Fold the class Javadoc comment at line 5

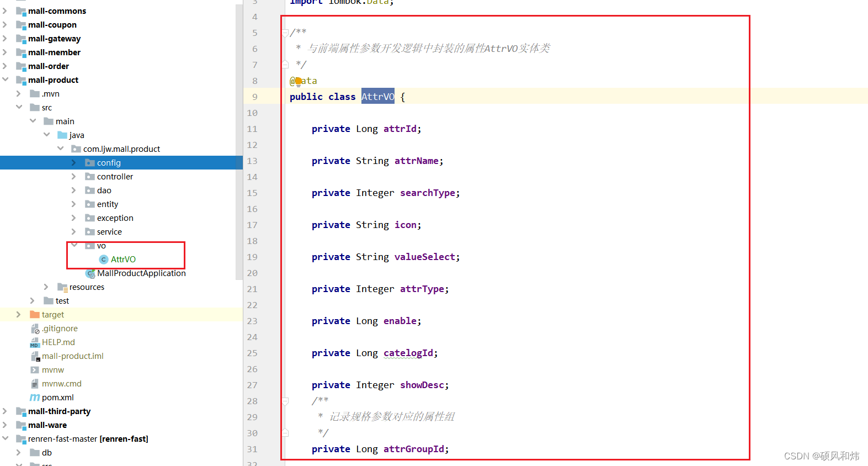tap(285, 33)
